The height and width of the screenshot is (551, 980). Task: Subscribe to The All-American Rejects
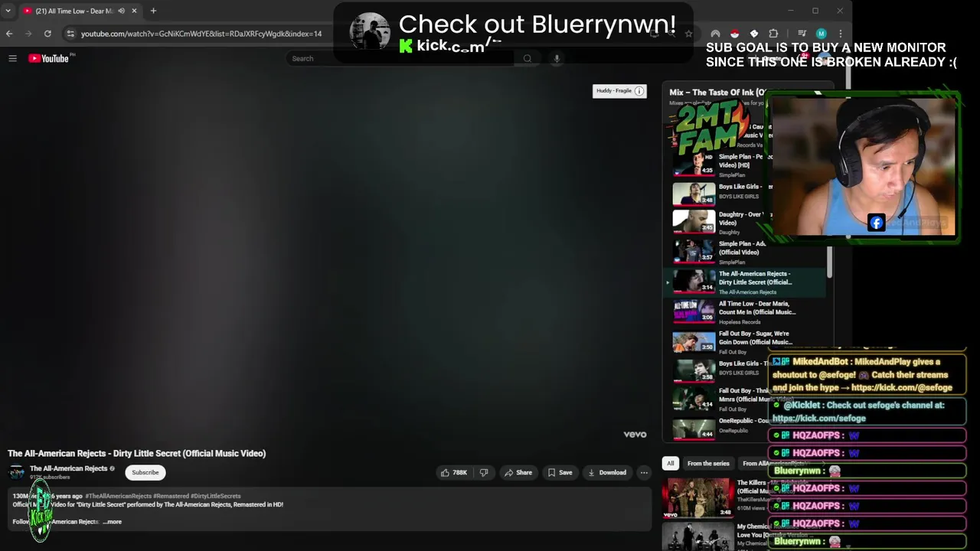tap(145, 472)
